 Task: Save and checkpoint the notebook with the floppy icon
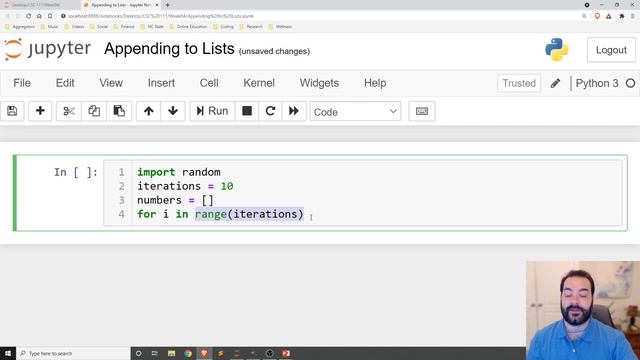(12, 111)
